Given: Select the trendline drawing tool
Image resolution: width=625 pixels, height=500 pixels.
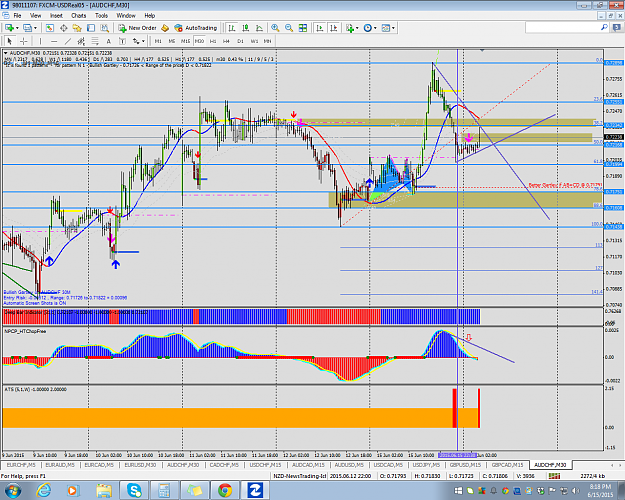Looking at the screenshot, I should coord(68,41).
